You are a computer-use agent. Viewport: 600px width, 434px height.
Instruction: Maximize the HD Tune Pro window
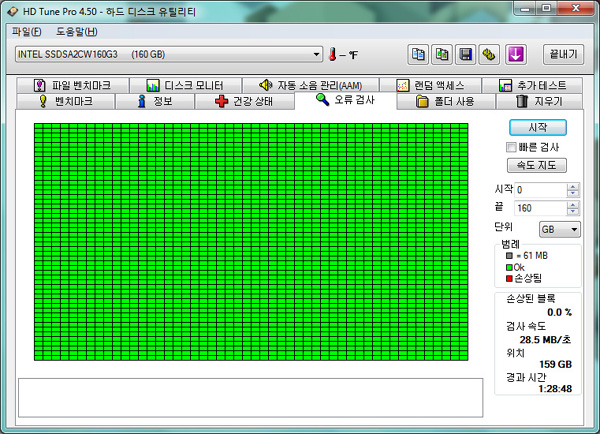pyautogui.click(x=546, y=8)
